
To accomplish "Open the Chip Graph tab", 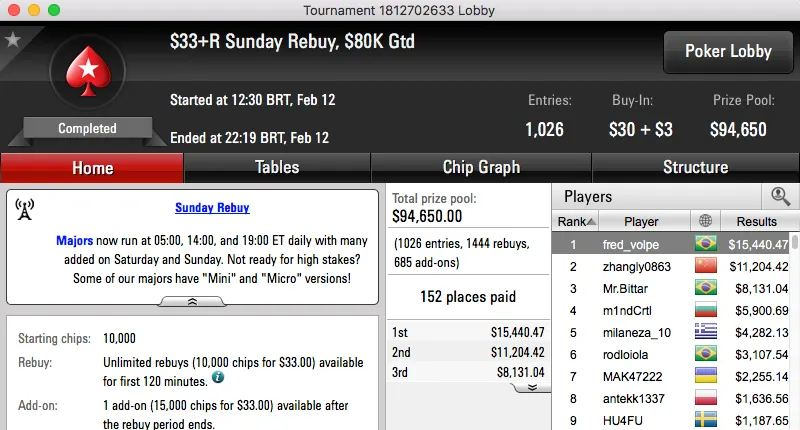I will (x=481, y=167).
